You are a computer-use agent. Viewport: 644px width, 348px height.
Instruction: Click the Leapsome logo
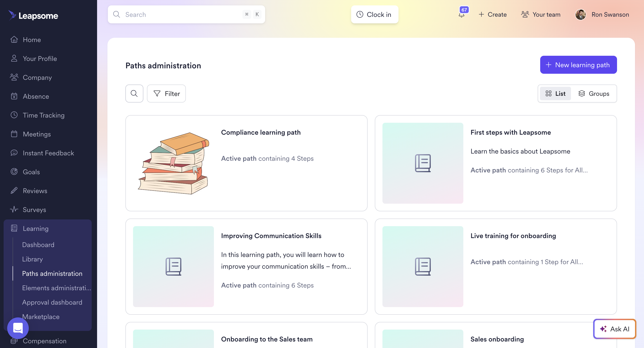click(33, 16)
